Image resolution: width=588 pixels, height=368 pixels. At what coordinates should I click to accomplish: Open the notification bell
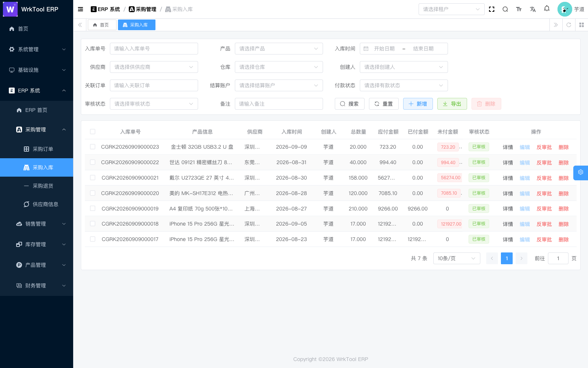click(x=547, y=8)
